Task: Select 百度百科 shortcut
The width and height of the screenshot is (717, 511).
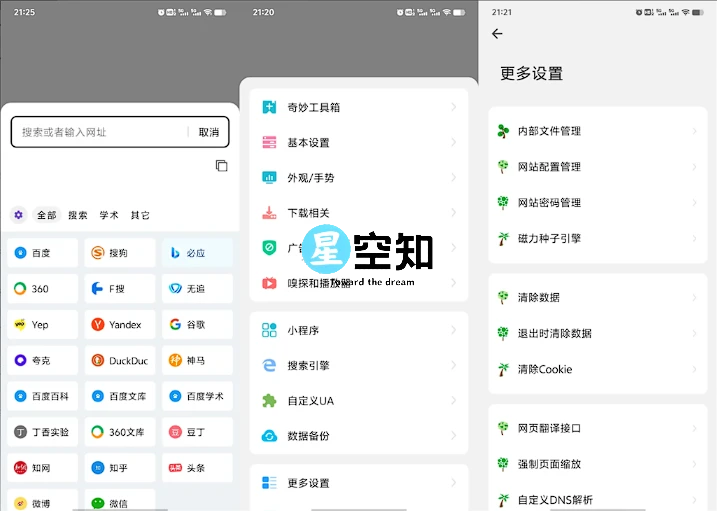Action: [x=43, y=396]
